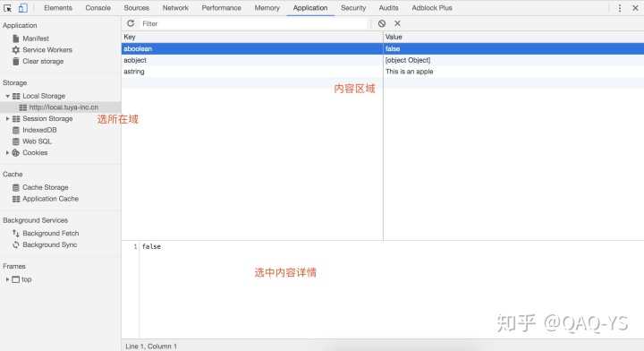Viewport: 644px width, 351px height.
Task: Click the Application Cache table icon
Action: [x=16, y=199]
